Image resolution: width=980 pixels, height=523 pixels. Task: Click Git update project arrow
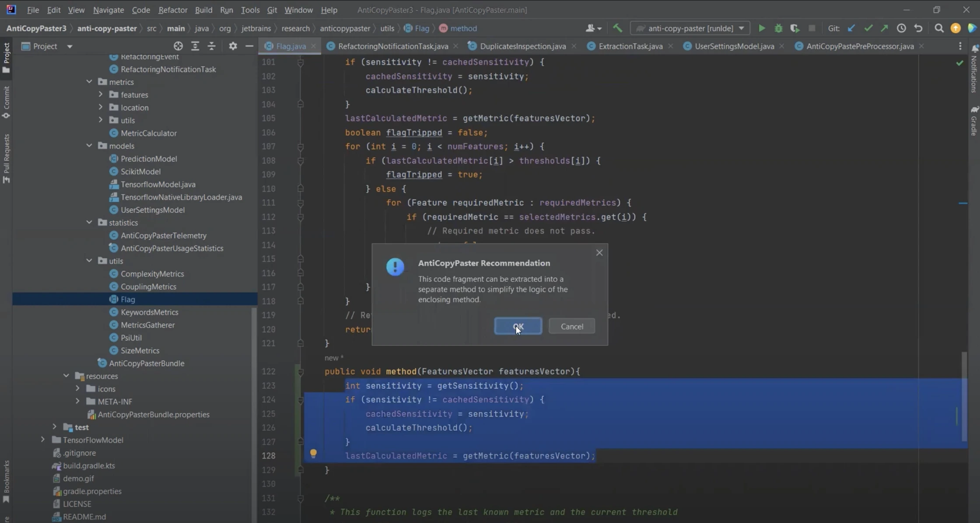pos(851,28)
